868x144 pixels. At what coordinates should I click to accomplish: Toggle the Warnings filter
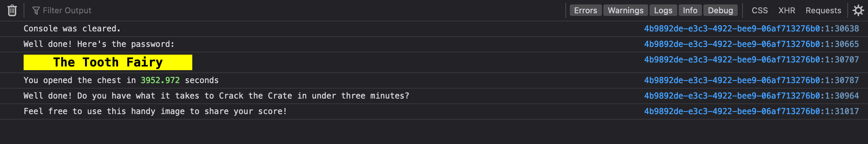[626, 10]
